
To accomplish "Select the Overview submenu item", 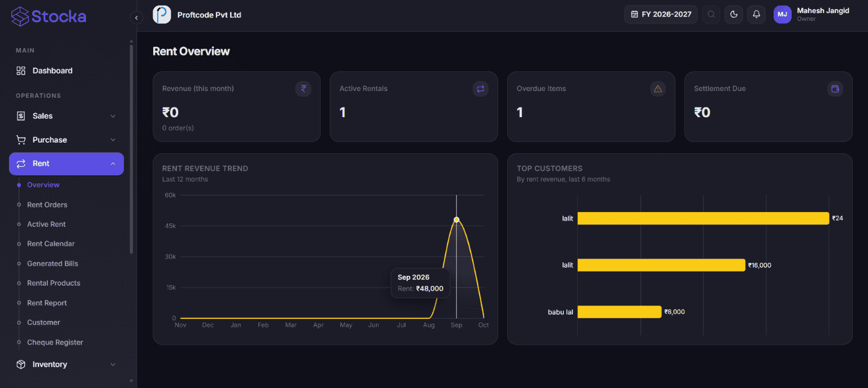I will pyautogui.click(x=43, y=185).
